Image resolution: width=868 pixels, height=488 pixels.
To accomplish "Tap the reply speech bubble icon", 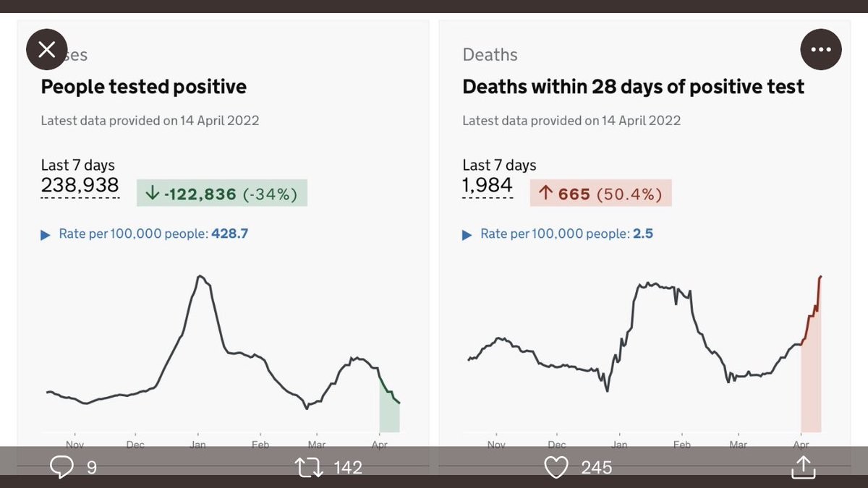I will point(61,468).
